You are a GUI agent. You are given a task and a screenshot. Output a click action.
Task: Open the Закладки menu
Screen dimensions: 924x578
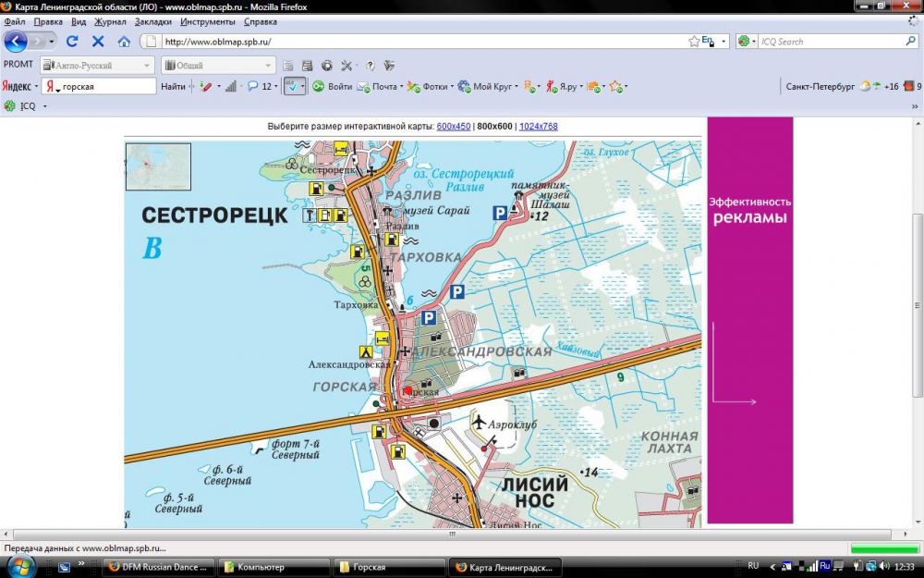(x=153, y=21)
